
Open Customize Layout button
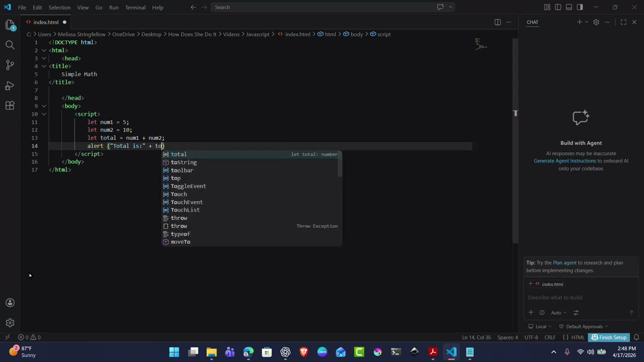pos(547,7)
